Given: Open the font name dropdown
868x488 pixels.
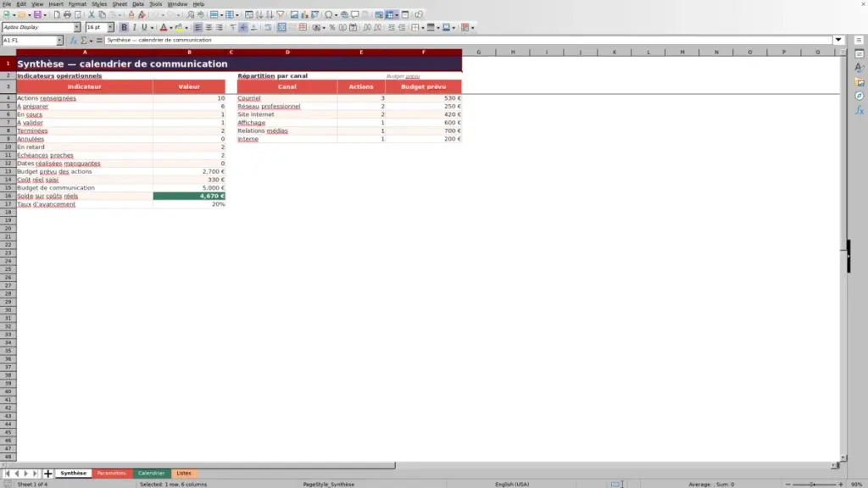Looking at the screenshot, I should (x=77, y=27).
